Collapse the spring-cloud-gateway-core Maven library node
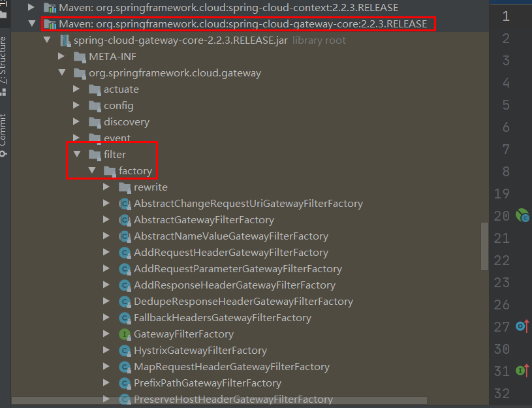This screenshot has width=532, height=408. [32, 24]
